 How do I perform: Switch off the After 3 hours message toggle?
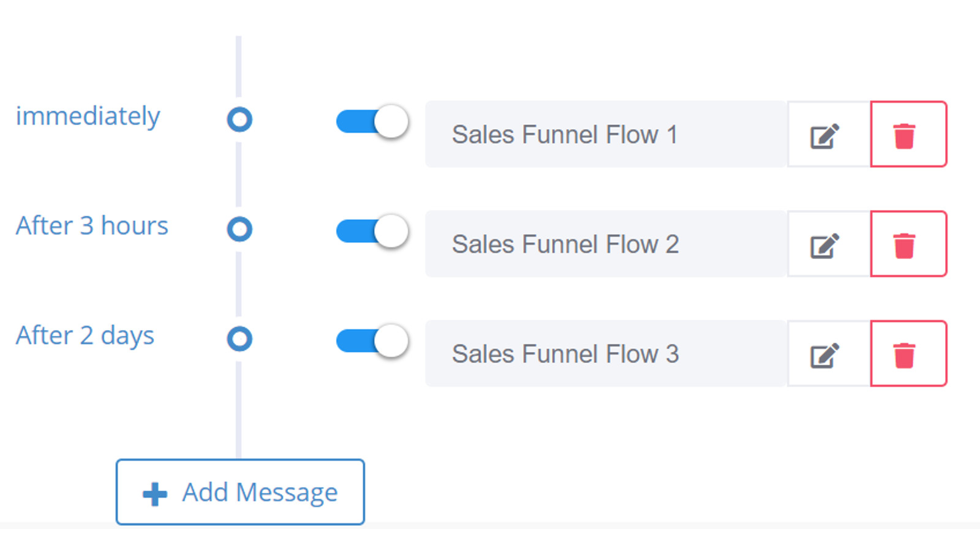(372, 231)
